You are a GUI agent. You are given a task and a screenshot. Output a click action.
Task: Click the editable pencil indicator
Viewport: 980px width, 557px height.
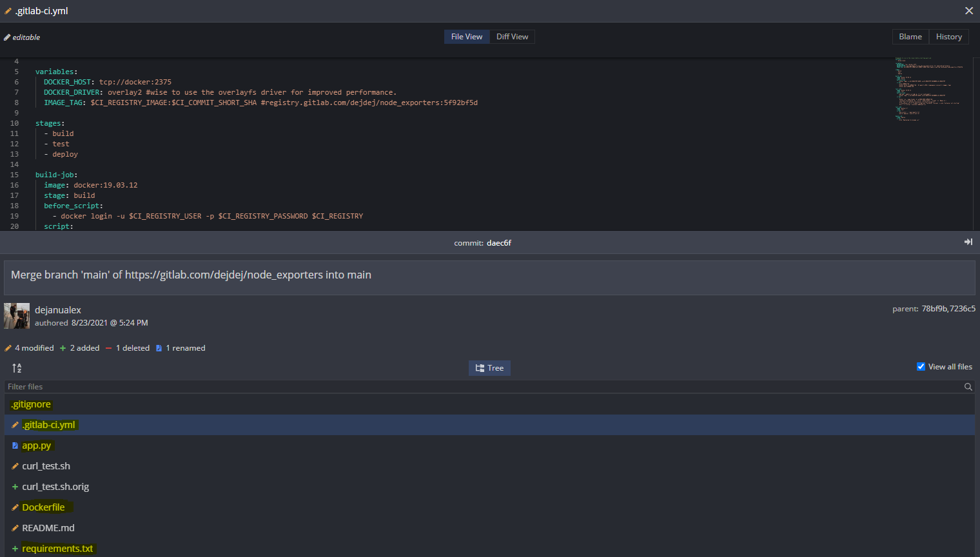pyautogui.click(x=7, y=37)
